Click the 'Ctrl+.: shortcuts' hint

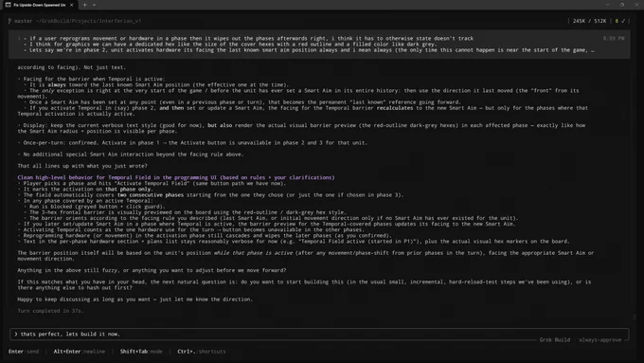tap(202, 352)
